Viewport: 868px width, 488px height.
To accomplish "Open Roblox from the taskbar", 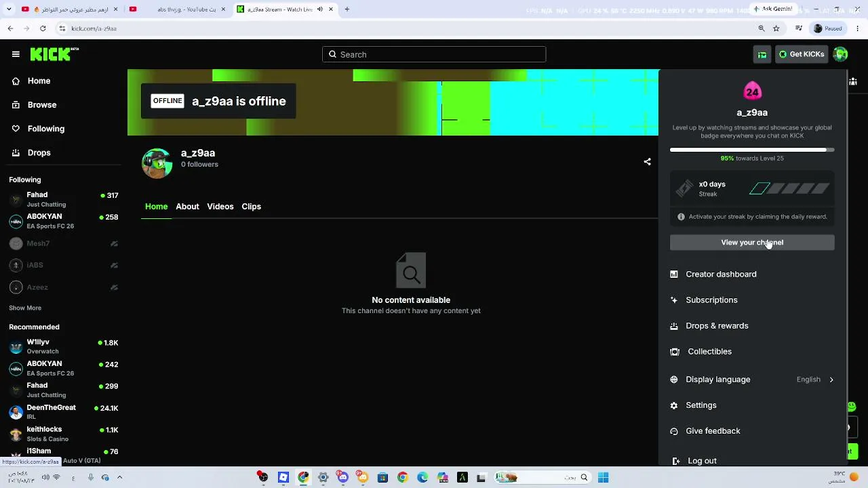I will pos(283,478).
